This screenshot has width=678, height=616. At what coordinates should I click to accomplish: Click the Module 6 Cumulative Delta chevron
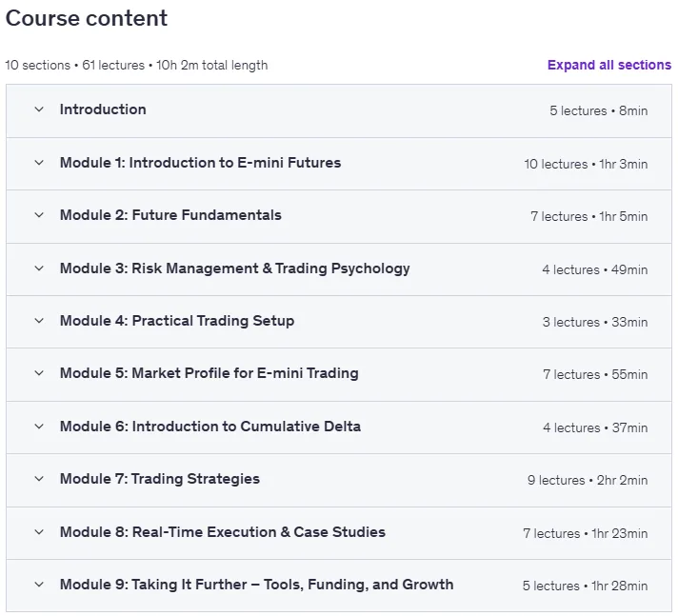[x=39, y=427]
